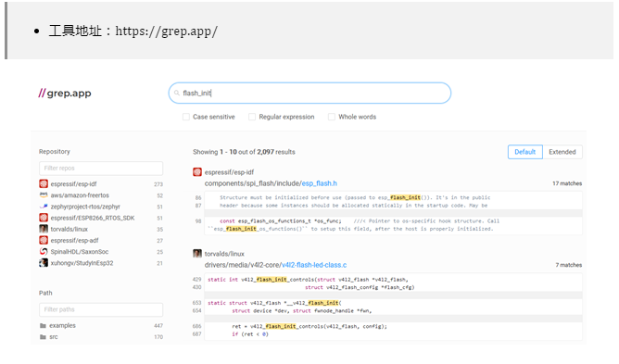Select the Default view tab
Image resolution: width=619 pixels, height=364 pixels.
[x=525, y=152]
